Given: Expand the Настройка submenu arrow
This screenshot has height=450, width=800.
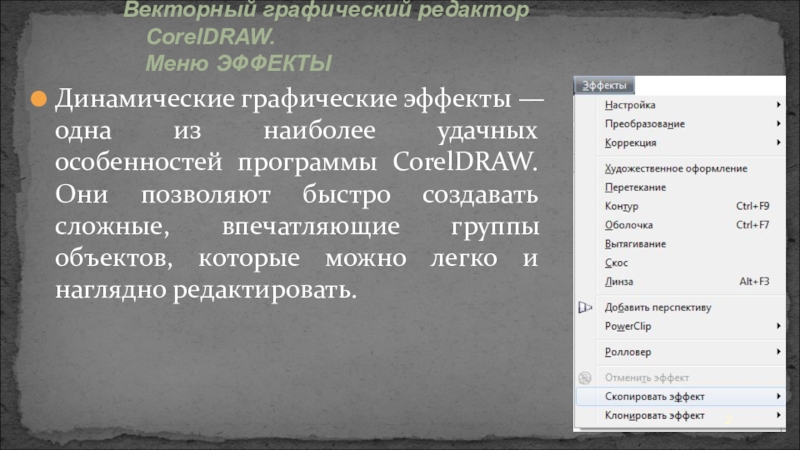Looking at the screenshot, I should coord(779,105).
